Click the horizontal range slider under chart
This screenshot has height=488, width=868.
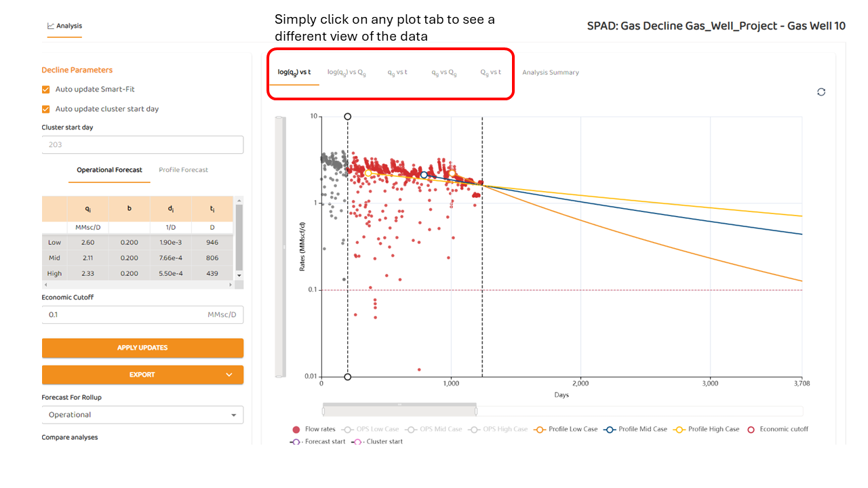coord(399,411)
